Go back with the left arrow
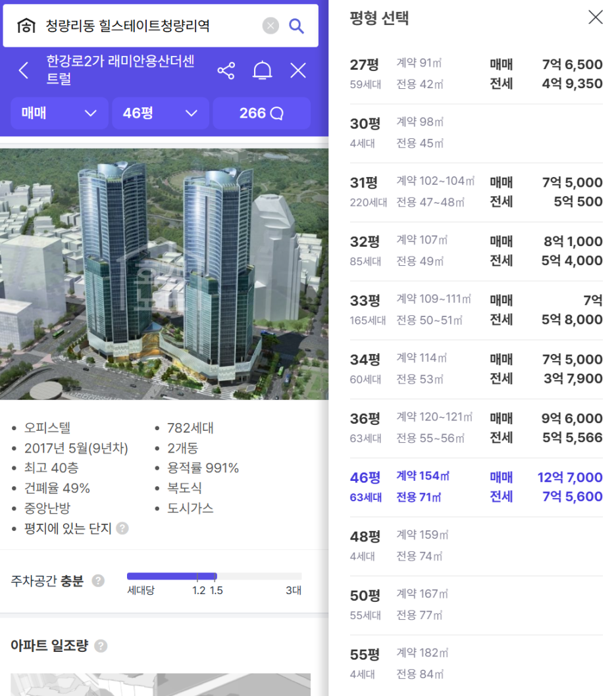 point(24,70)
